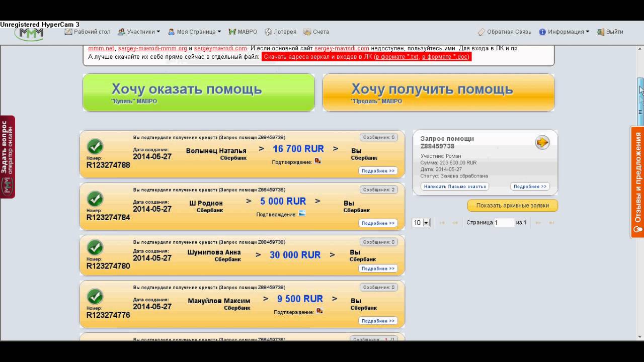Click the 9 500 RUR amount
This screenshot has height=362, width=644.
(300, 299)
